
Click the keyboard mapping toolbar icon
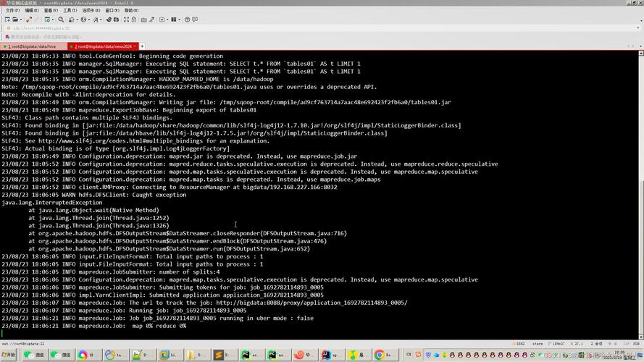(143, 20)
